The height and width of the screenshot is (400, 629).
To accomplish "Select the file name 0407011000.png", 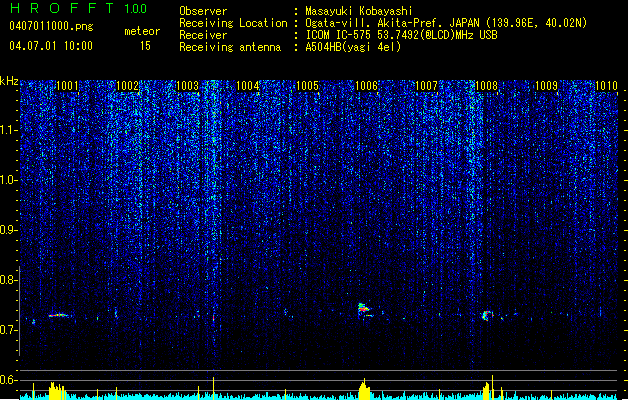I will pos(51,26).
